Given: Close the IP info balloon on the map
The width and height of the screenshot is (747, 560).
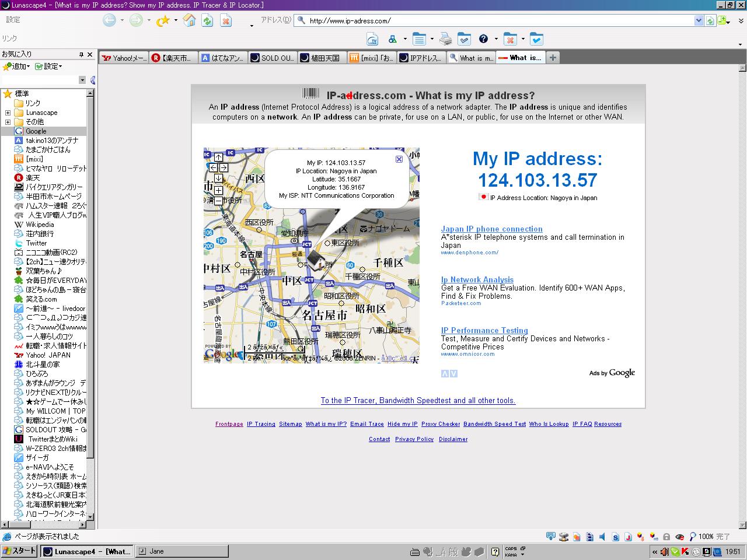Looking at the screenshot, I should click(x=399, y=159).
